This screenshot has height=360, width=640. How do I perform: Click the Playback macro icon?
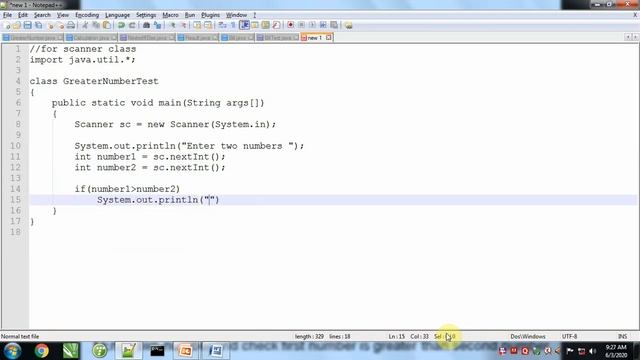tap(312, 25)
